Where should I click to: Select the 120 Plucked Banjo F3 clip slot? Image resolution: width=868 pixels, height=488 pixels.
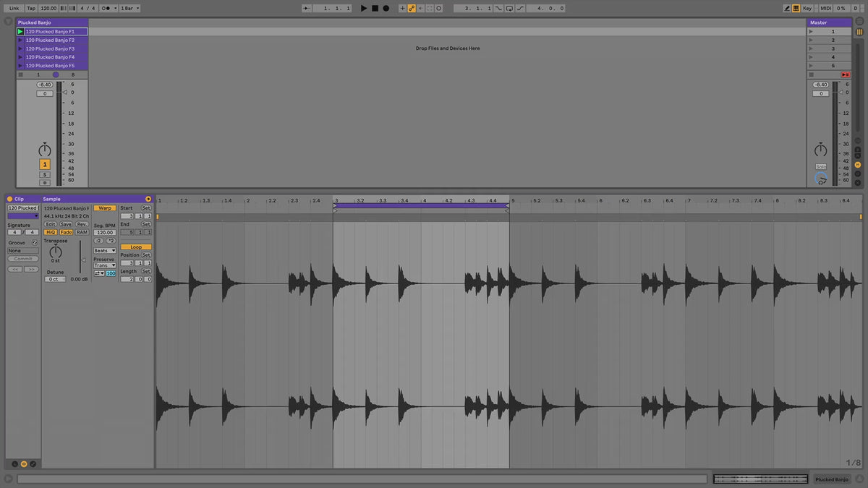click(x=52, y=48)
